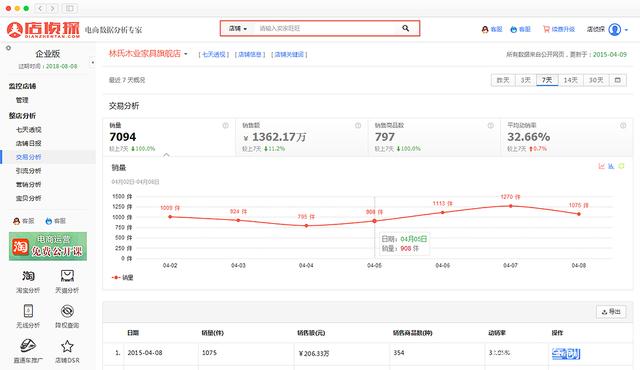Click the 04-05 data point of 908 件
640x370 pixels.
pyautogui.click(x=375, y=221)
